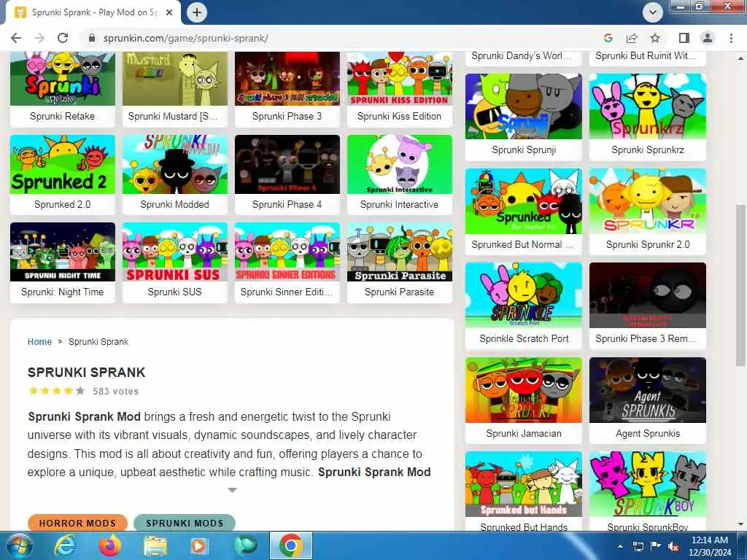This screenshot has height=560, width=747.
Task: Launch Internet Explorer from taskbar
Action: (64, 545)
